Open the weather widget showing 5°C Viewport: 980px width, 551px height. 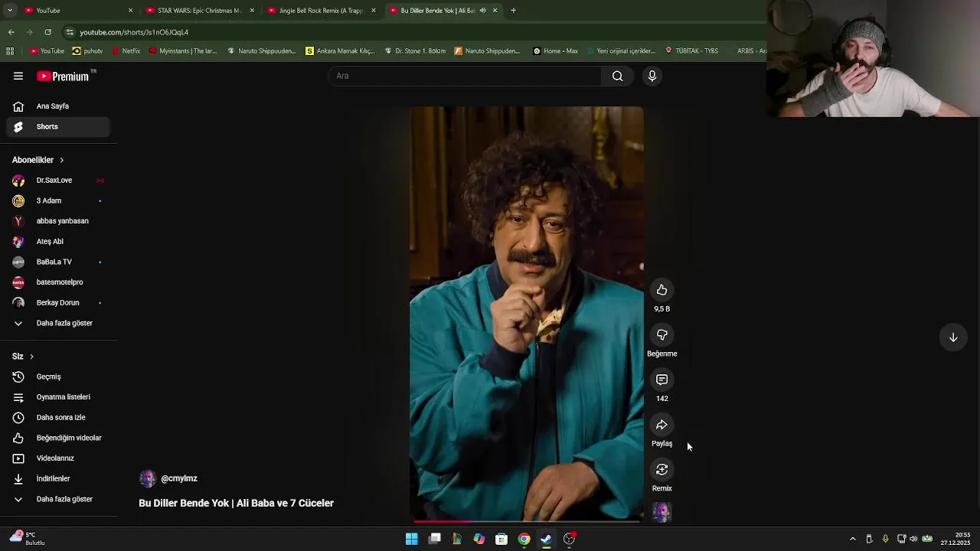(x=28, y=539)
